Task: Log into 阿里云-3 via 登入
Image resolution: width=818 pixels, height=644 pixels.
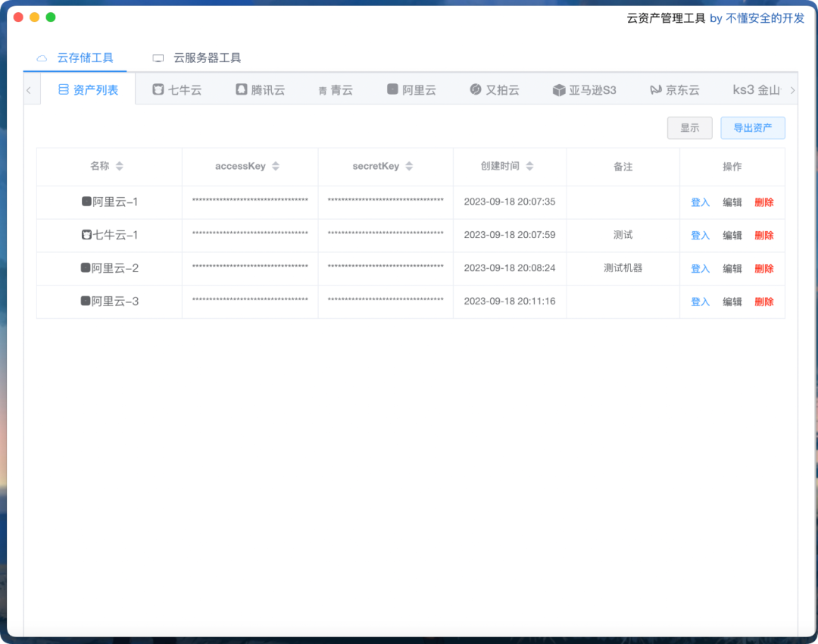Action: tap(700, 302)
